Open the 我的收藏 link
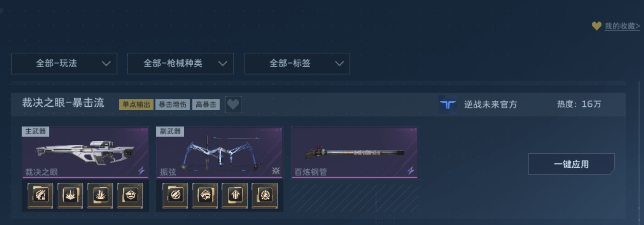 click(x=622, y=26)
